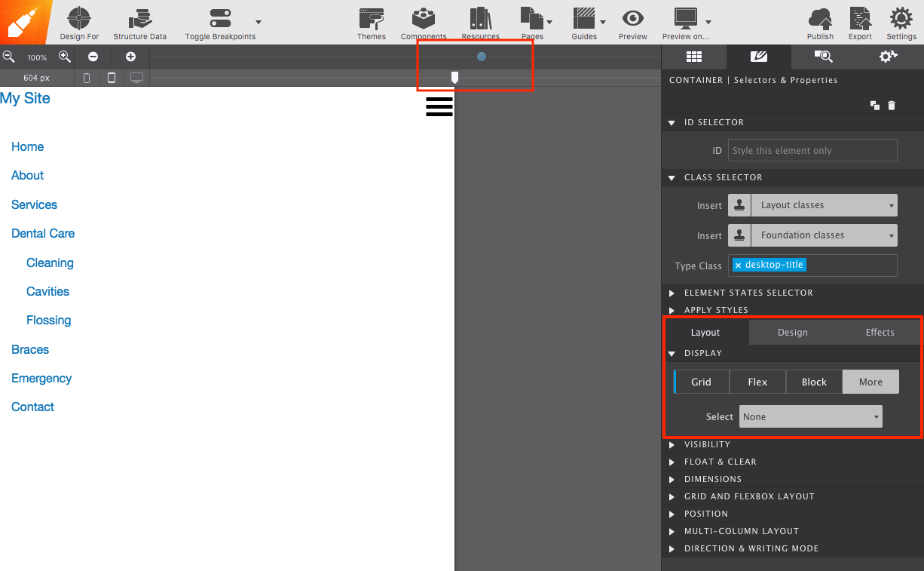
Task: Add a breakpoint with the plus circle
Action: pos(130,57)
